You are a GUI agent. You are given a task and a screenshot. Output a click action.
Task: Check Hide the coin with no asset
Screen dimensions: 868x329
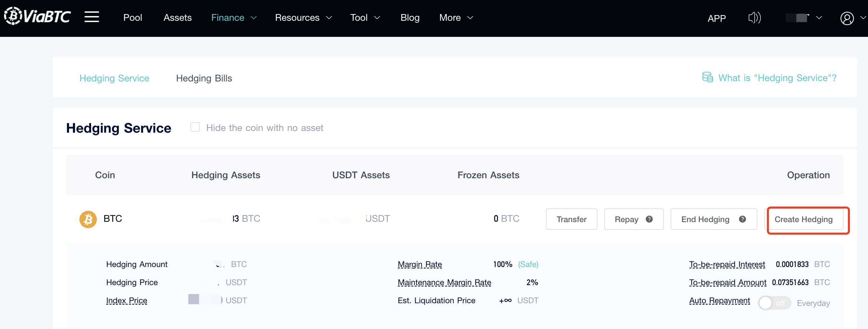pyautogui.click(x=195, y=127)
